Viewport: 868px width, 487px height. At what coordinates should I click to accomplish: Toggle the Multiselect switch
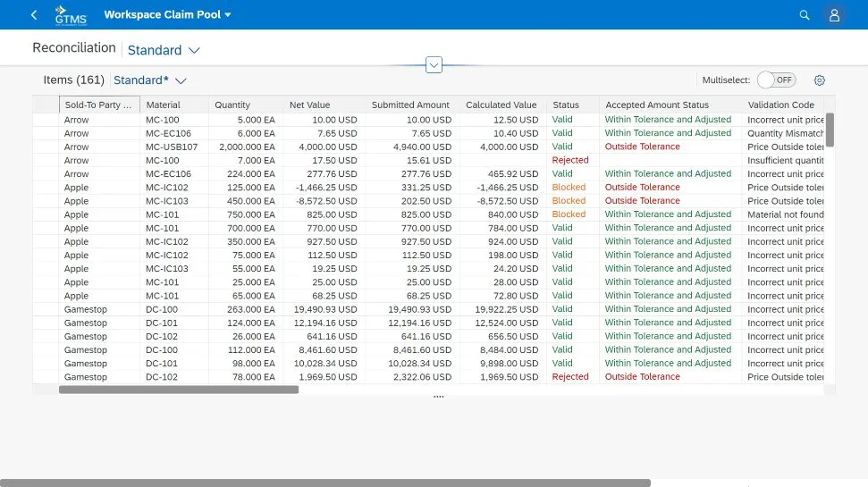tap(775, 80)
